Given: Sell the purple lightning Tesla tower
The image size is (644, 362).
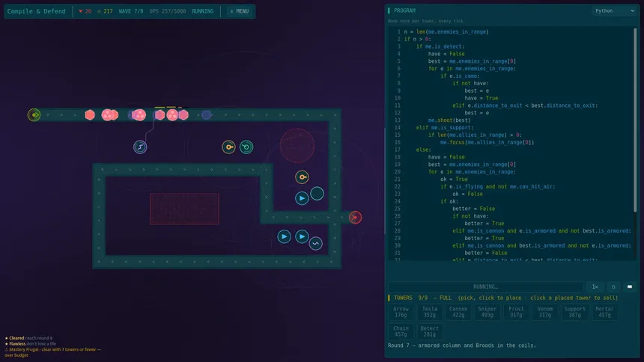Looking at the screenshot, I should point(140,147).
